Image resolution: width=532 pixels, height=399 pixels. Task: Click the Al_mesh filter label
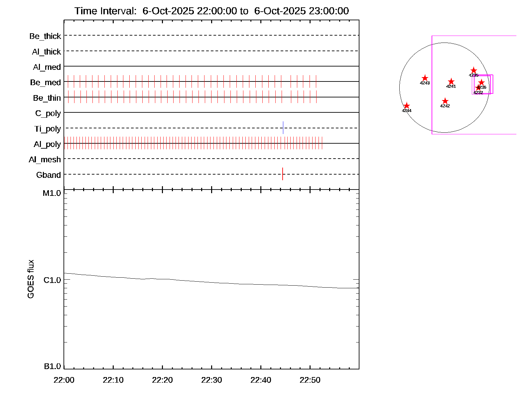tap(45, 160)
